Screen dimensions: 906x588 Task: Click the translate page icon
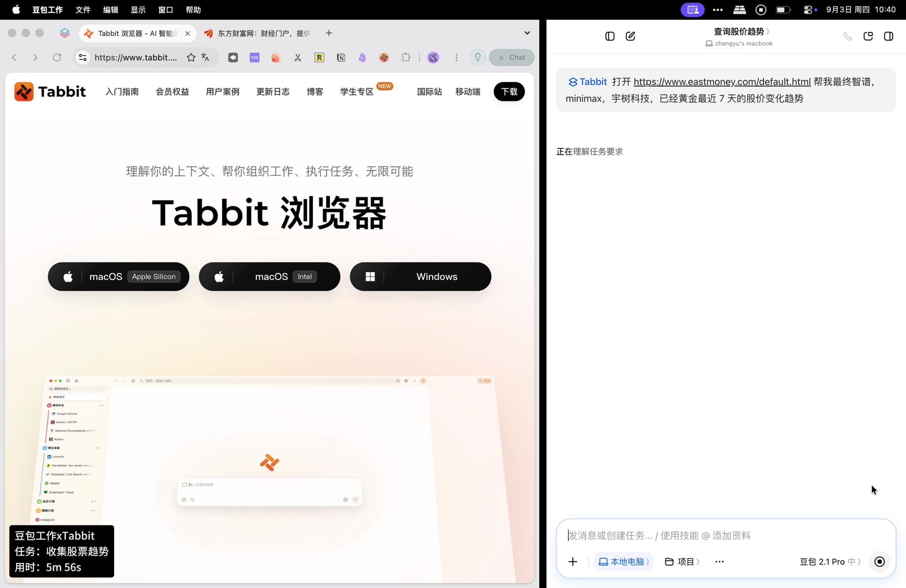205,57
